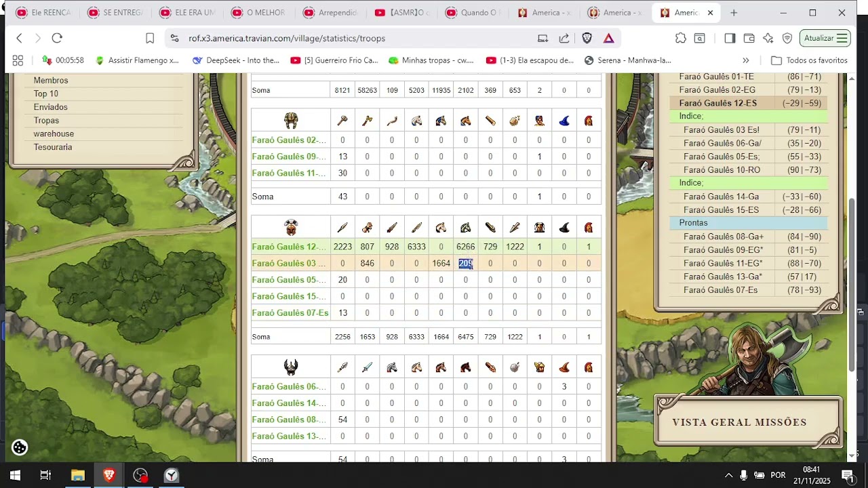Open Todos os favoritos folder
The height and width of the screenshot is (488, 868).
click(809, 60)
